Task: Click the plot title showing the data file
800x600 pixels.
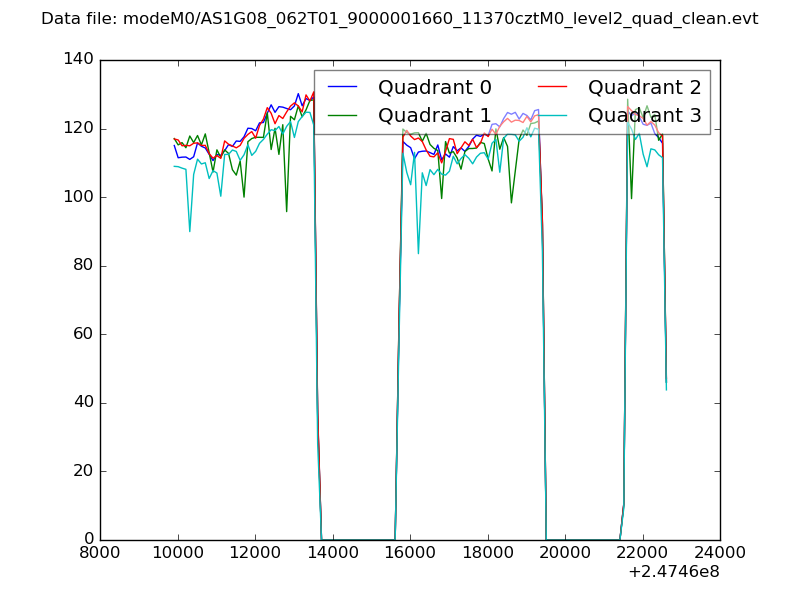Action: tap(399, 19)
